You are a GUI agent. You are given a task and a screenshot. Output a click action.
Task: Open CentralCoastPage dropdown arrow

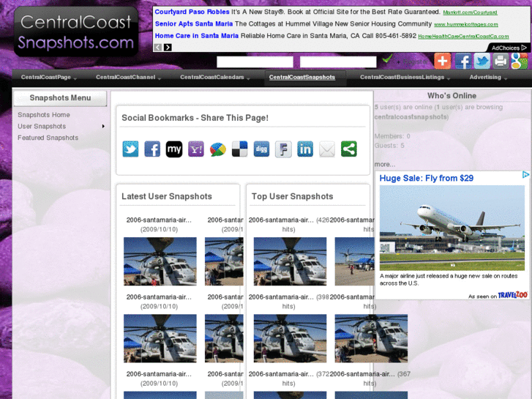(75, 79)
